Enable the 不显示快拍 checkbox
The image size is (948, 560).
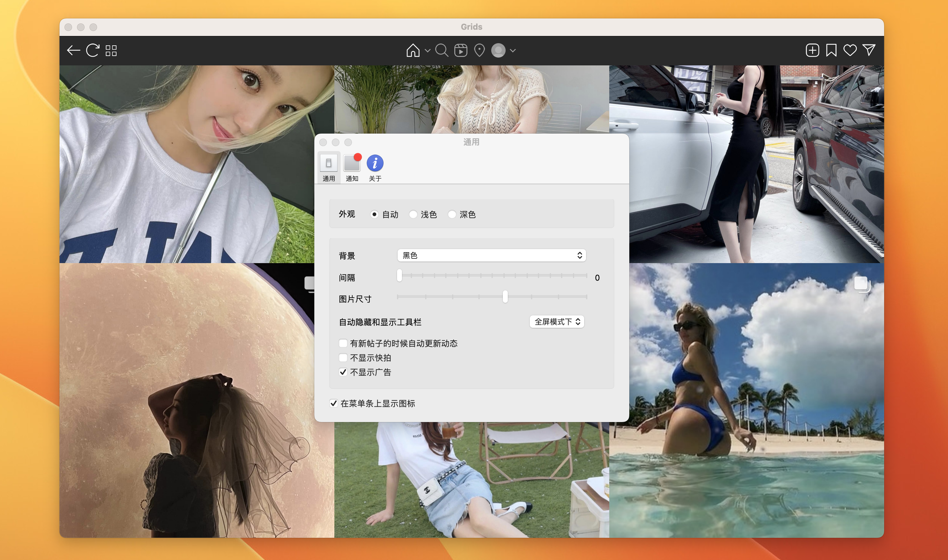(x=343, y=358)
